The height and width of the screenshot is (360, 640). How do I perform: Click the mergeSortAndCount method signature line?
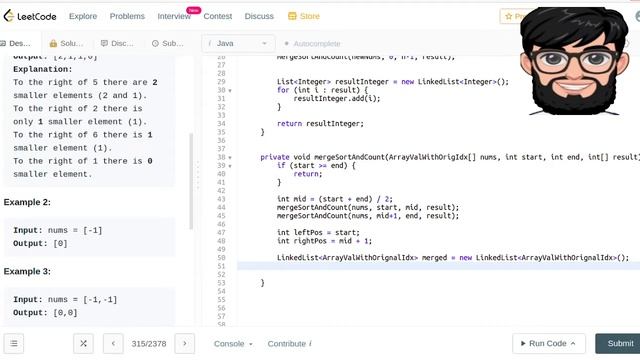(450, 158)
